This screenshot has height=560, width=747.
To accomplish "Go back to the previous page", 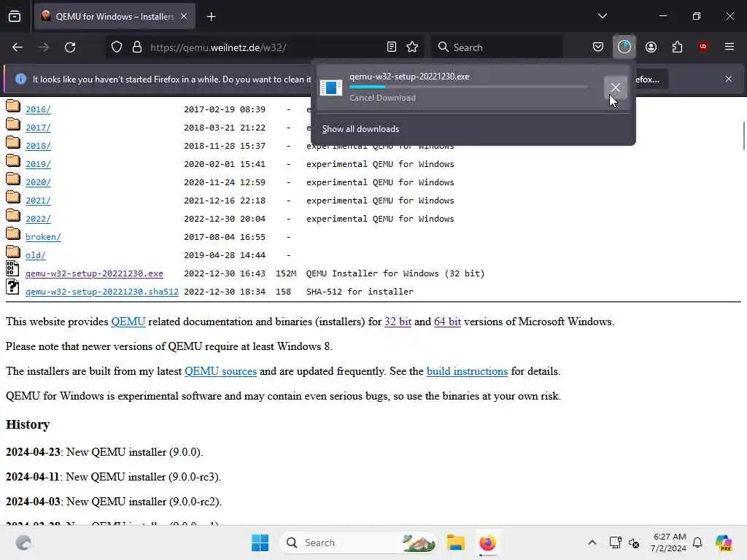I will coord(18,47).
